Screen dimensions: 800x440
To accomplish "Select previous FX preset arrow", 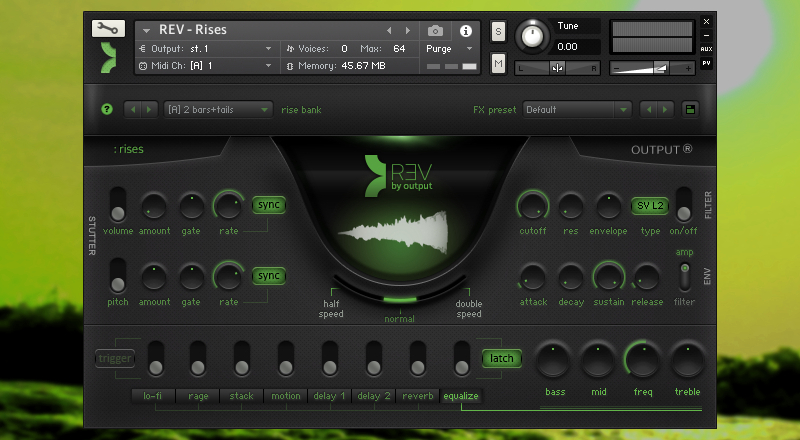I will coord(648,110).
